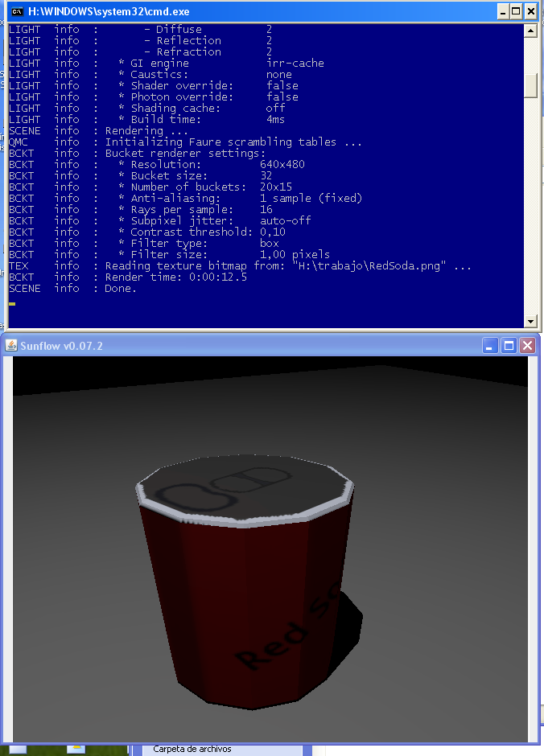Click the 'Shader override: false' line
This screenshot has height=756, width=544.
154,86
